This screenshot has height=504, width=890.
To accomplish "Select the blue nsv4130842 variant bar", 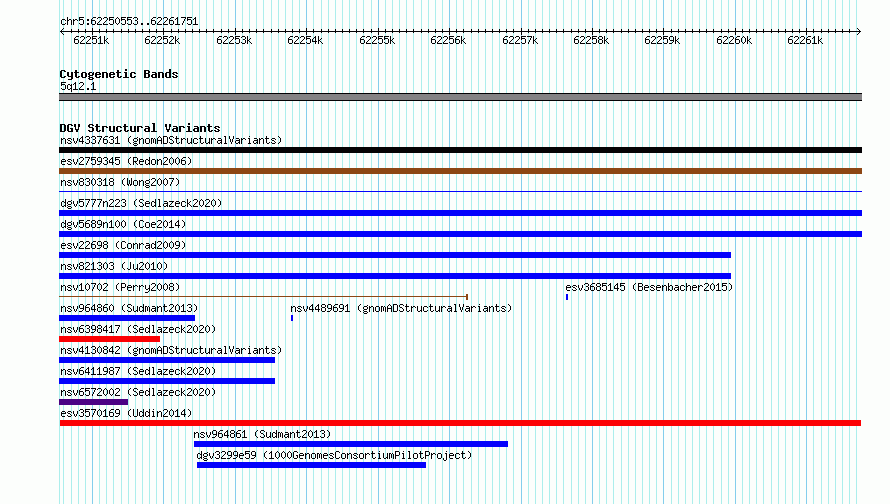I will pos(167,360).
